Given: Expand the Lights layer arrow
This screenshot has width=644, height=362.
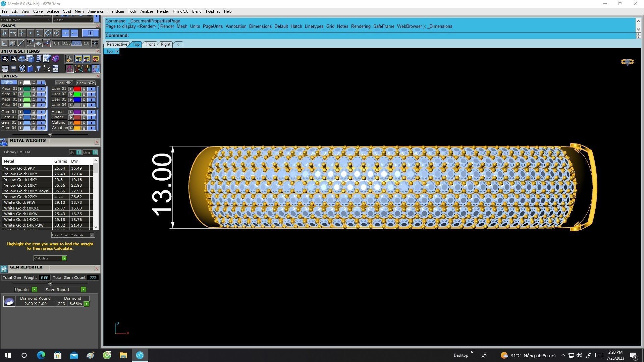Looking at the screenshot, I should 20,83.
